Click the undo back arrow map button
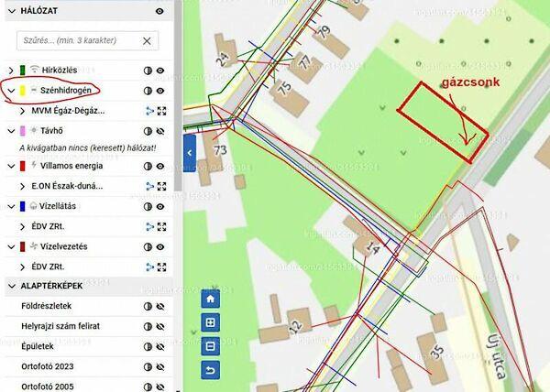This screenshot has width=550, height=392. point(211,370)
